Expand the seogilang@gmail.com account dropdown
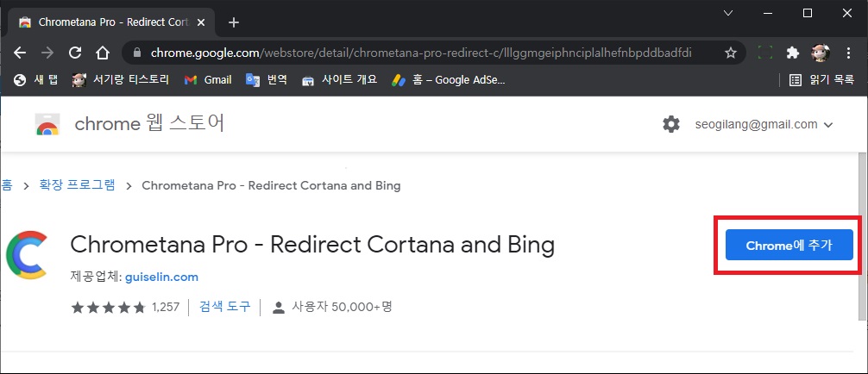The width and height of the screenshot is (868, 374). tap(764, 124)
